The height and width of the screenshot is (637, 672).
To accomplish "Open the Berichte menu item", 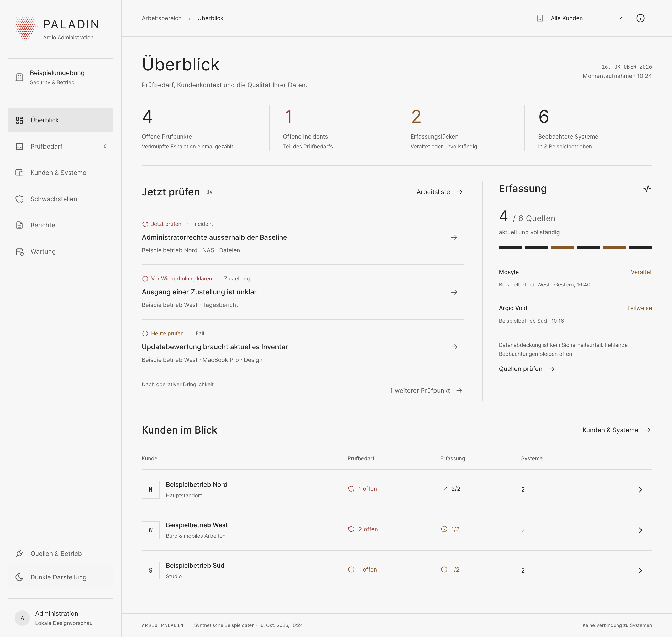I will pyautogui.click(x=60, y=225).
